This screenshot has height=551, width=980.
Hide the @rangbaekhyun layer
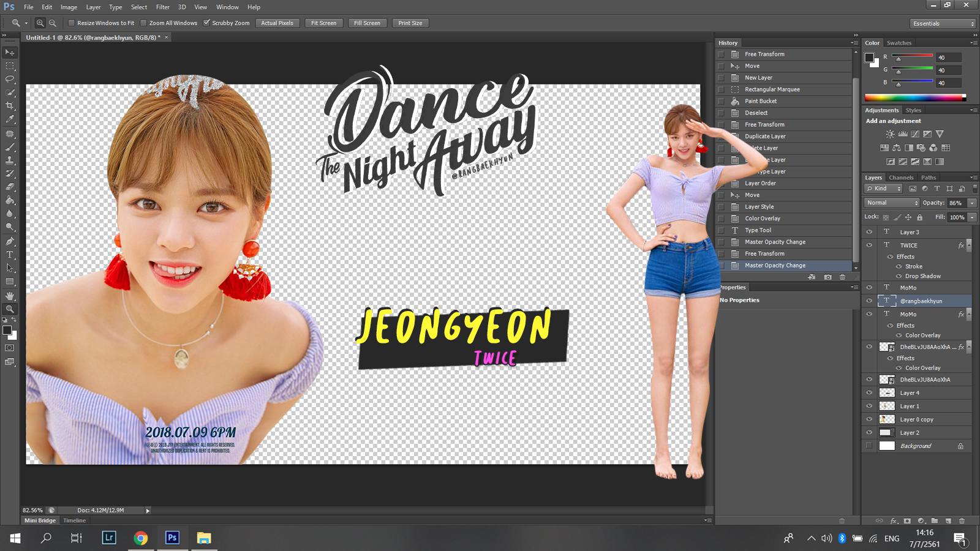coord(869,301)
